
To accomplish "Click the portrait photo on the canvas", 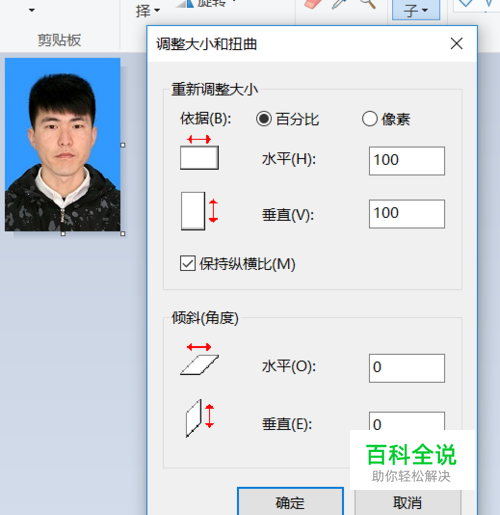I will coord(63,144).
